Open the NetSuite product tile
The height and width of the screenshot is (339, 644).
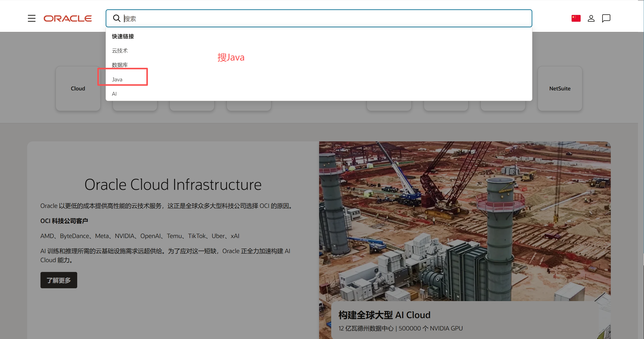click(x=560, y=88)
